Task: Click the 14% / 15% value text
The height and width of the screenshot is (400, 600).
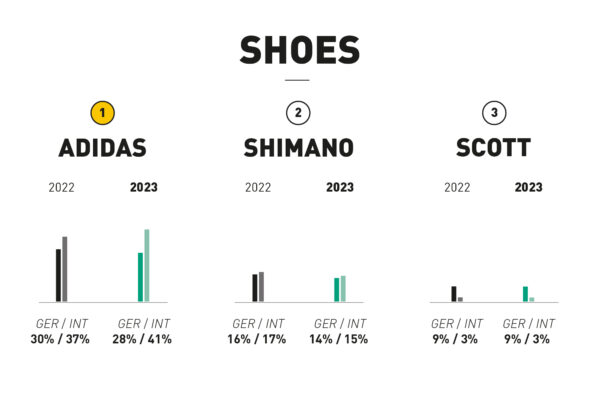Action: pos(339,339)
